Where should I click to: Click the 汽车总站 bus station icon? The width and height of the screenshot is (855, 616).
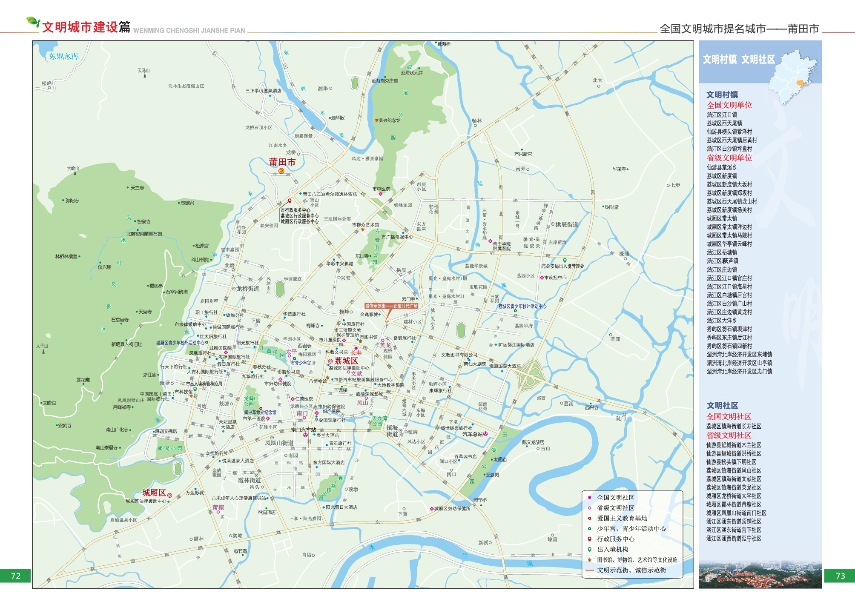[485, 434]
